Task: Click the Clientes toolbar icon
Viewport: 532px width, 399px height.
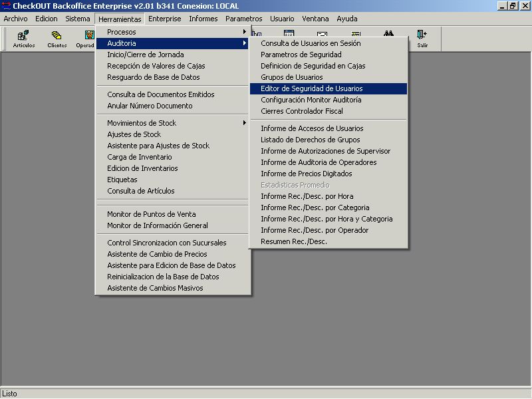Action: [x=57, y=39]
